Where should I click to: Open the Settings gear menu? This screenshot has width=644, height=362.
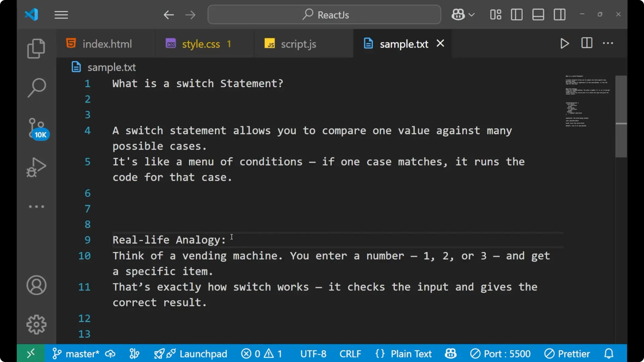[36, 324]
